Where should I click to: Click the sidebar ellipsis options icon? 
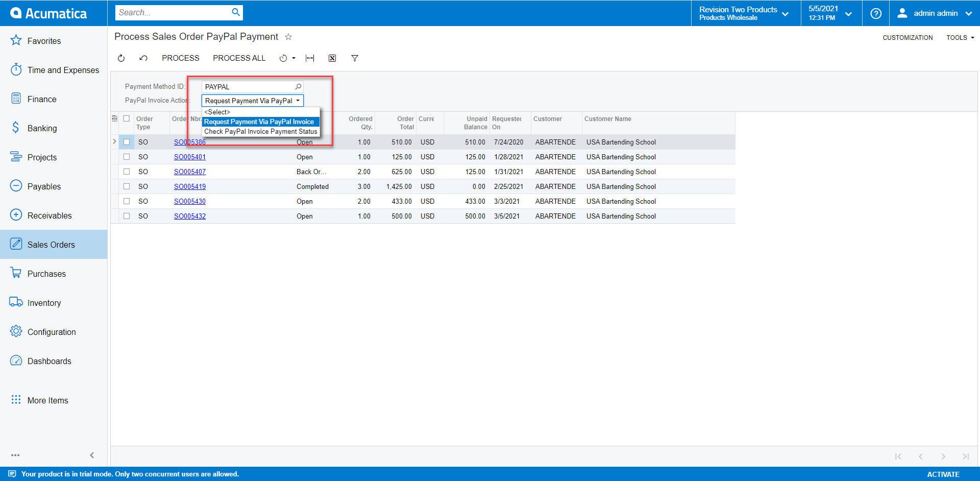tap(15, 455)
